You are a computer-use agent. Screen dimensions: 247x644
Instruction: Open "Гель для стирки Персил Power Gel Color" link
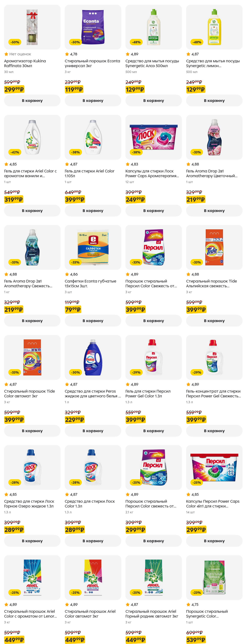click(148, 393)
